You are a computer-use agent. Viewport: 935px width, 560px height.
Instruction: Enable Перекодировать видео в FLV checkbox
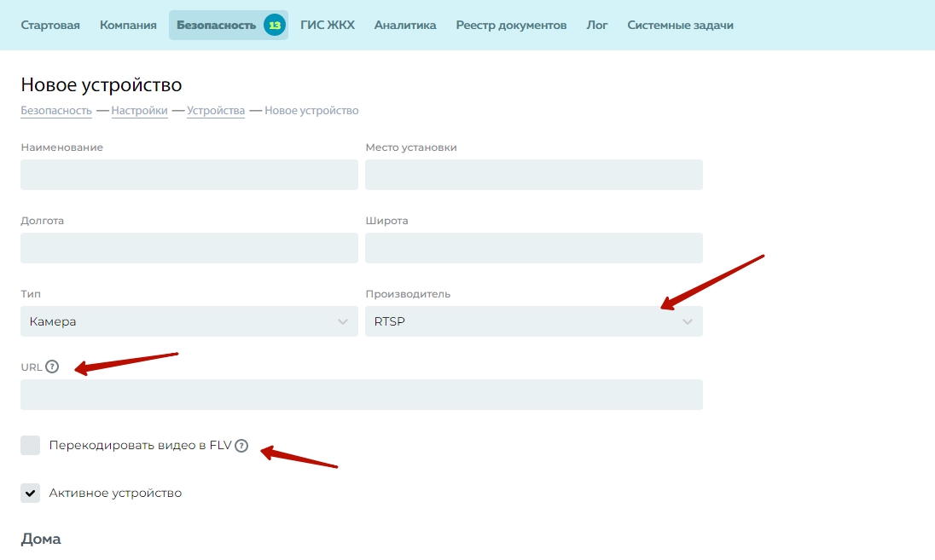point(31,445)
